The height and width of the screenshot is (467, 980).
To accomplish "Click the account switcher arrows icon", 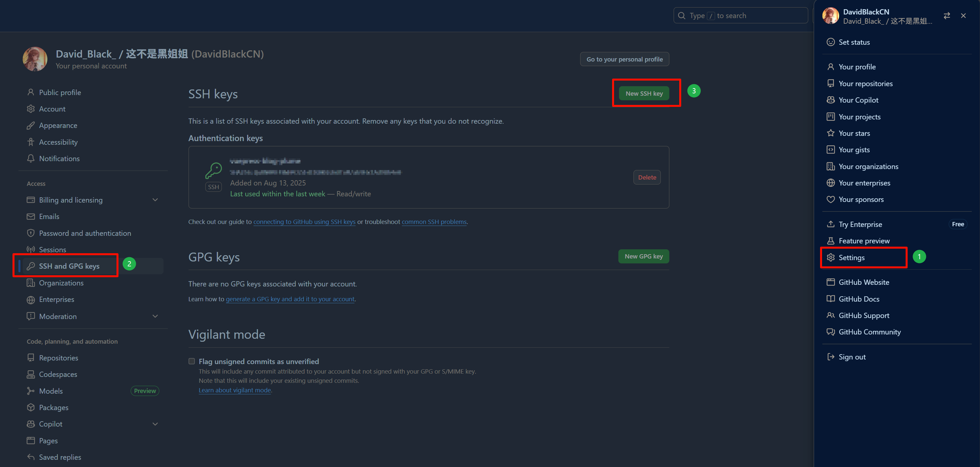I will 946,15.
